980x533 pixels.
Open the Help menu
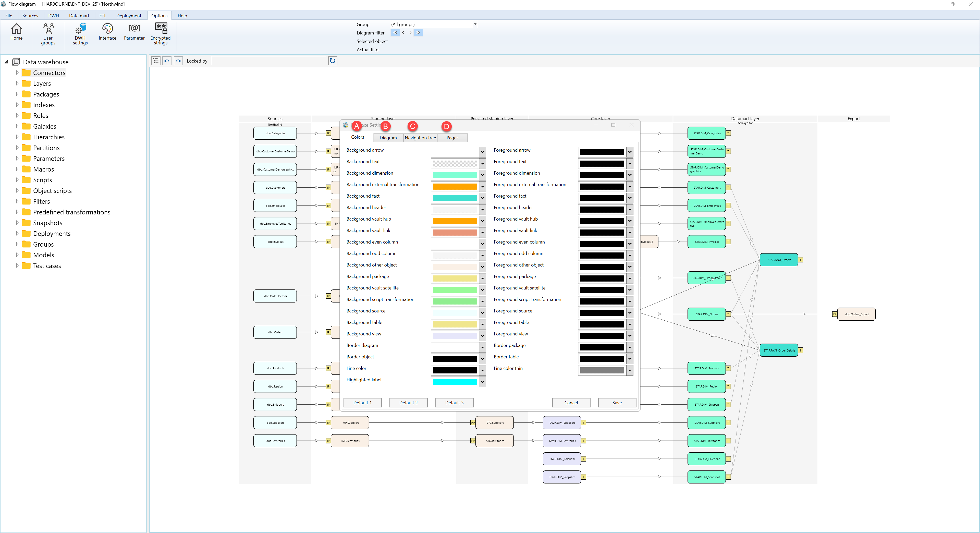coord(182,16)
